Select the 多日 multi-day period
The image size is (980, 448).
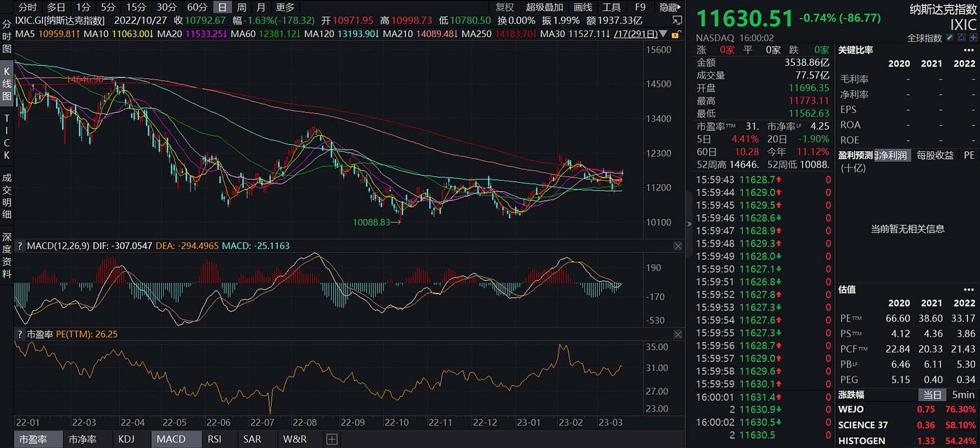pos(56,7)
